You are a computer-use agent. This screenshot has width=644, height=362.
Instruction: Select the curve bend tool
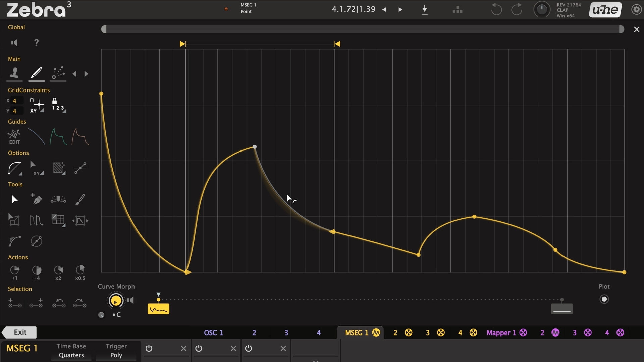click(14, 241)
